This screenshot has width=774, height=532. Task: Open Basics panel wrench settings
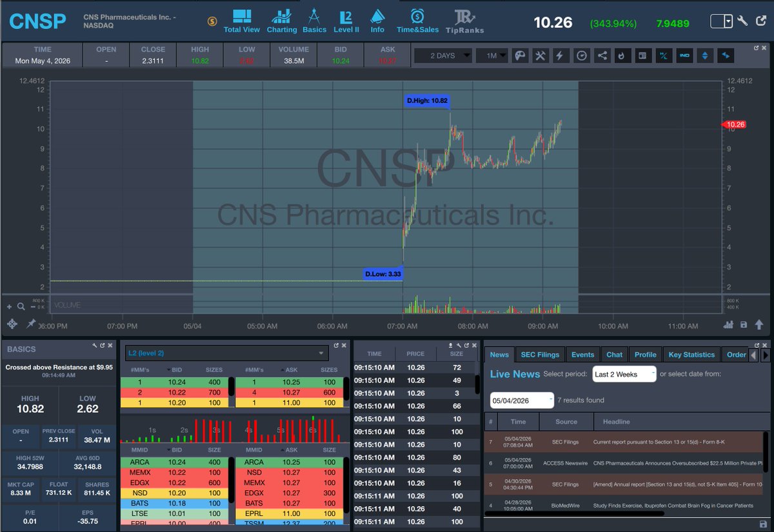click(94, 346)
